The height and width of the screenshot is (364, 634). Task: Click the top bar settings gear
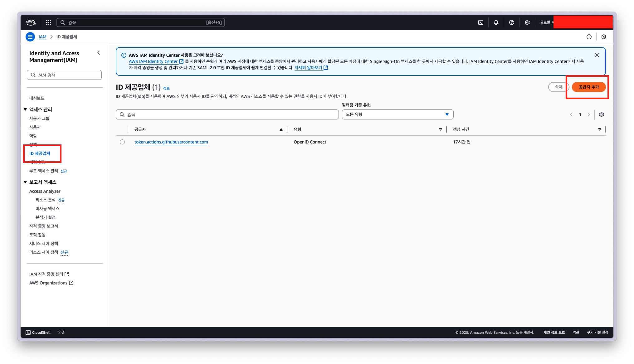(527, 22)
